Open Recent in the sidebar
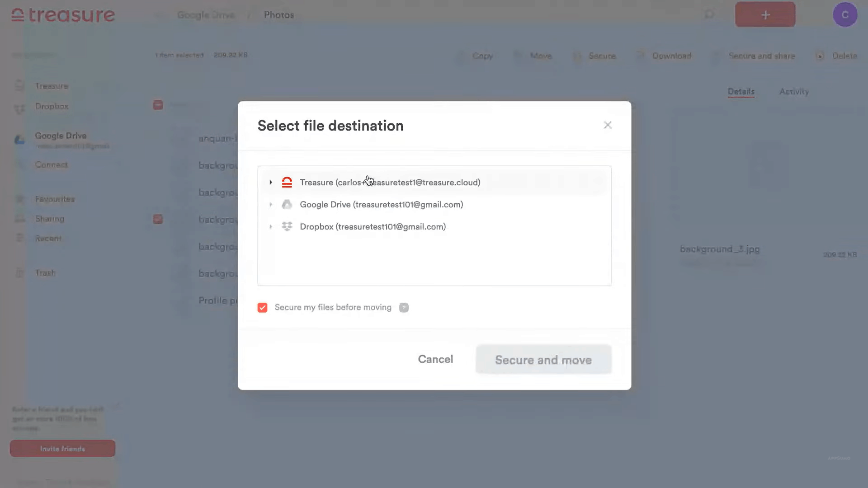The width and height of the screenshot is (868, 488). (x=48, y=239)
